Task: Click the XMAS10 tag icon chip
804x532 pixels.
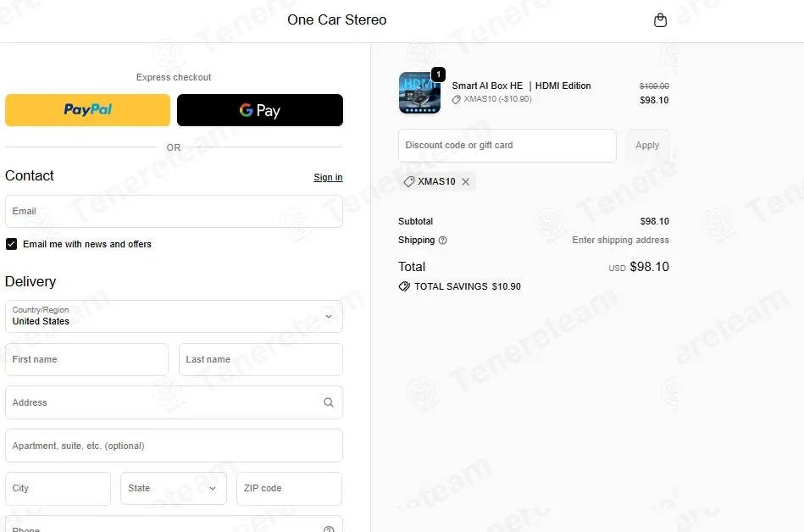Action: 408,182
